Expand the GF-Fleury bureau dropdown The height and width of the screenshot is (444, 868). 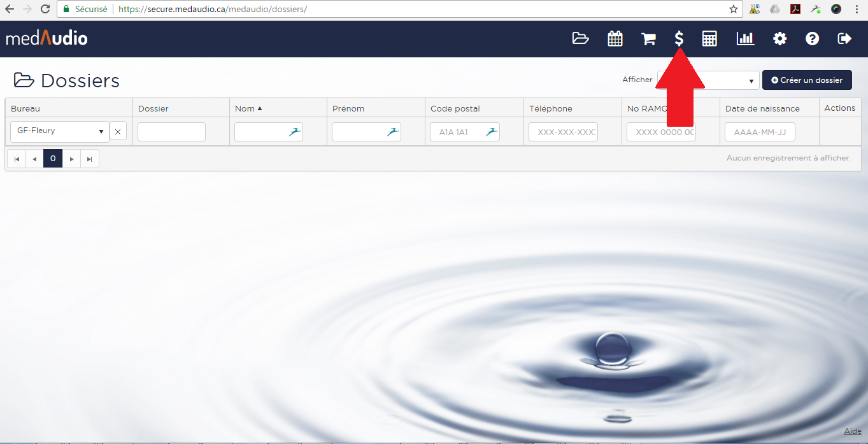[60, 132]
